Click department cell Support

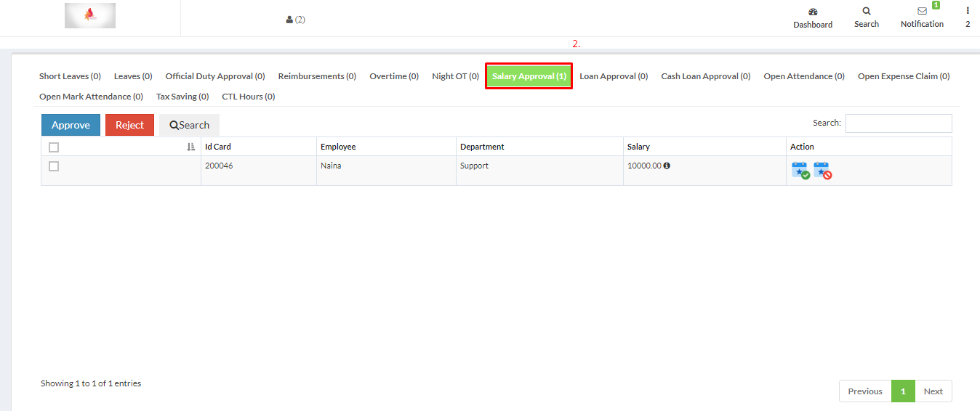click(x=474, y=166)
